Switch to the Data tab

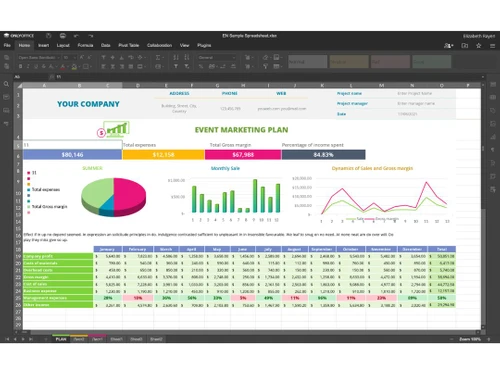(106, 45)
